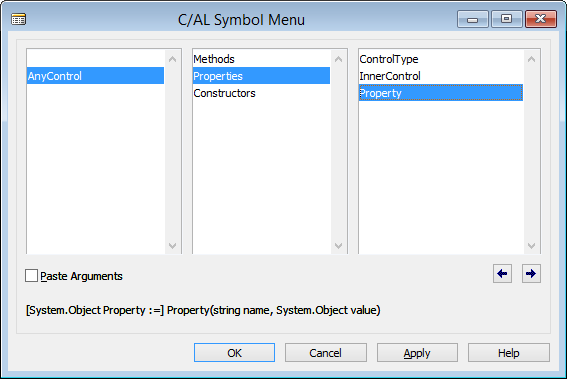
Task: Click the left arrow navigation icon
Action: [502, 274]
